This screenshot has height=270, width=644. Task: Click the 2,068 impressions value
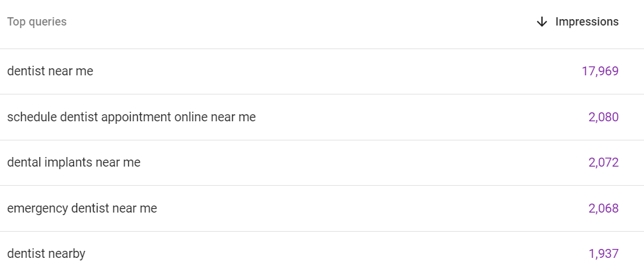[x=603, y=208]
